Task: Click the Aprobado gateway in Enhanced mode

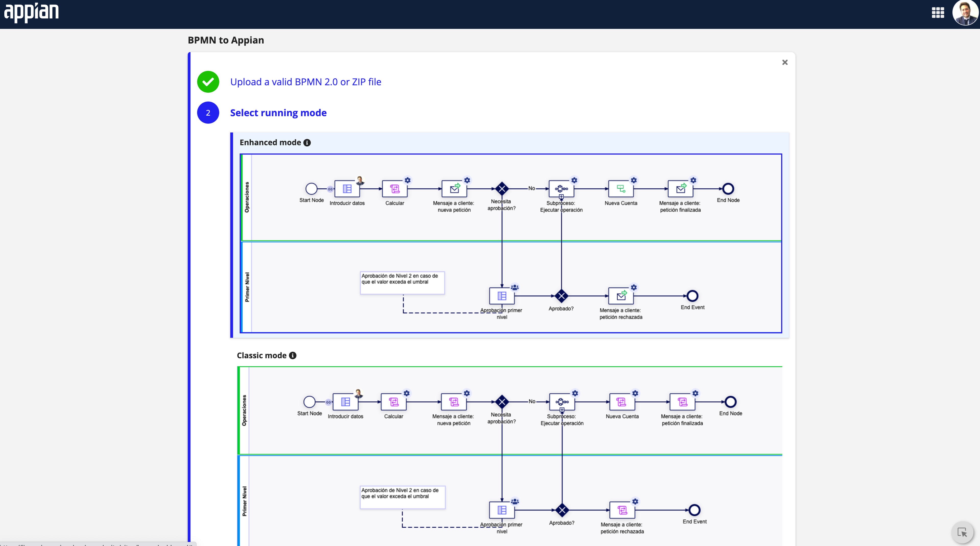Action: [561, 296]
